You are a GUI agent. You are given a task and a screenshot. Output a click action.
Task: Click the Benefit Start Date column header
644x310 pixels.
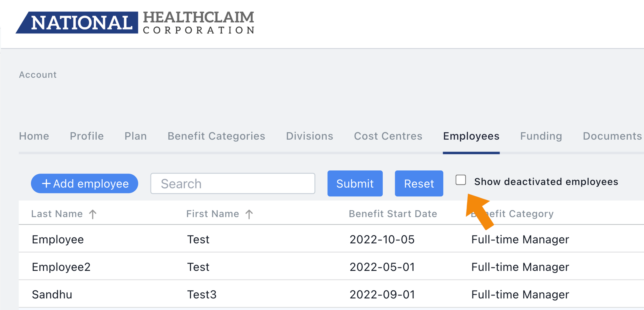point(393,214)
